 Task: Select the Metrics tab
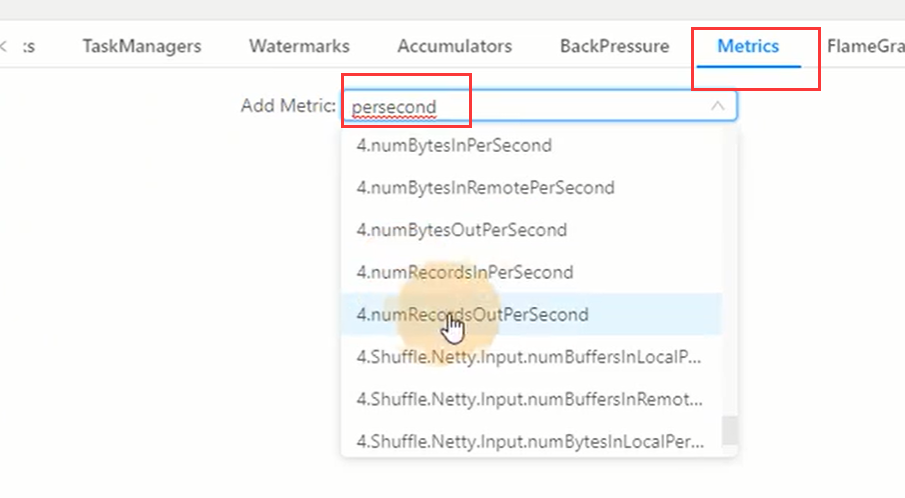point(748,46)
